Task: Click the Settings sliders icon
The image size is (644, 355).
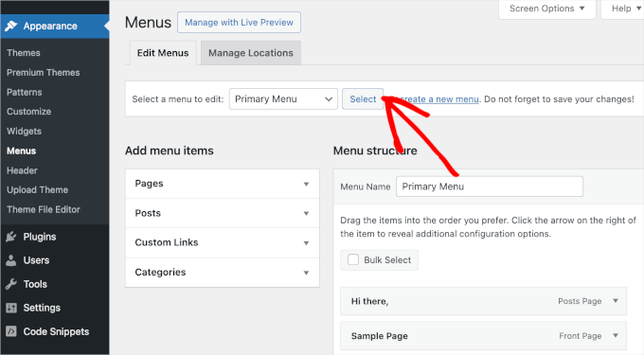Action: pos(11,308)
